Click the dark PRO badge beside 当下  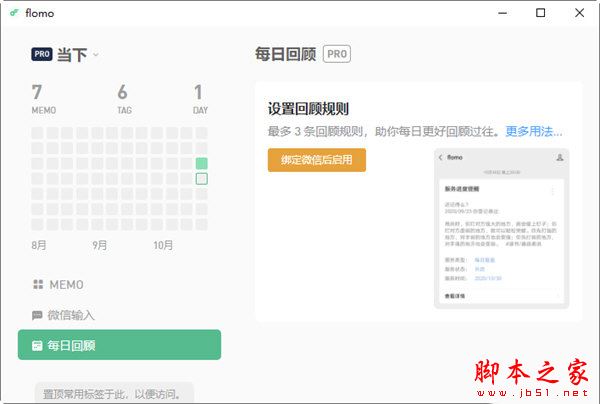point(42,54)
